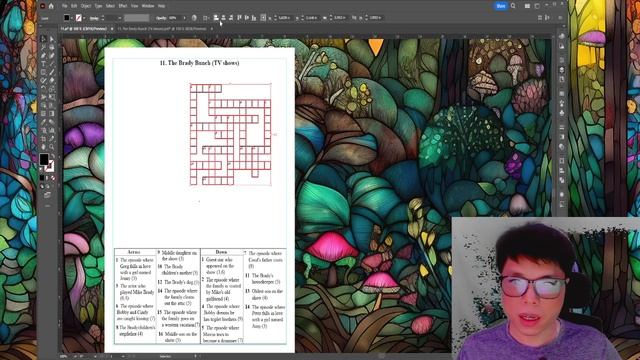Screen dimensions: 640x360
Task: Select the Rectangle tool
Action: point(43,71)
